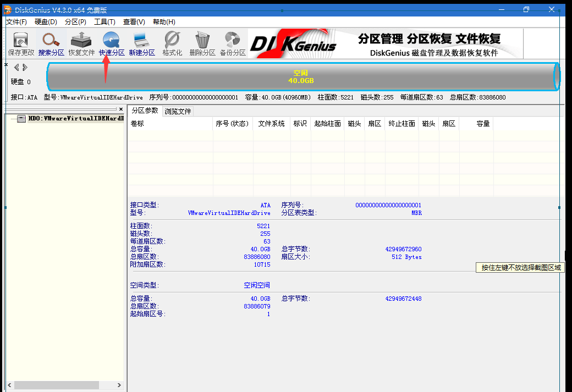Click the DiskGenius app icon in title bar
This screenshot has height=392, width=572.
7,10
